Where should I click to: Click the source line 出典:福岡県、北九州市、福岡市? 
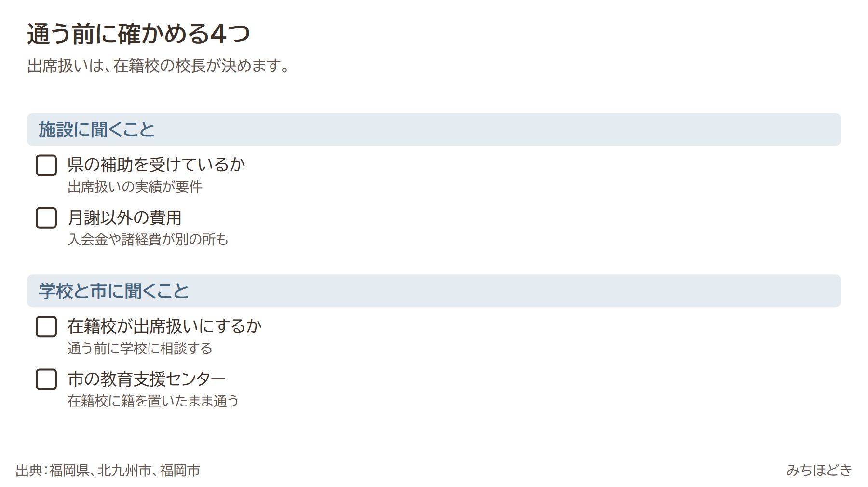108,471
